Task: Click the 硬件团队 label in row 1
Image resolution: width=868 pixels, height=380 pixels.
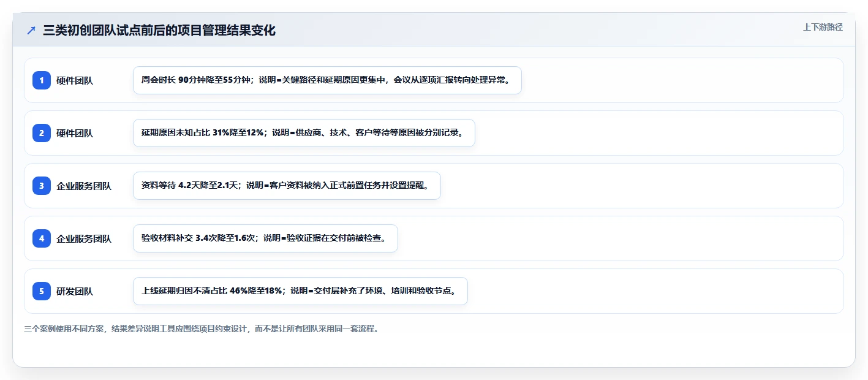Action: pos(75,80)
